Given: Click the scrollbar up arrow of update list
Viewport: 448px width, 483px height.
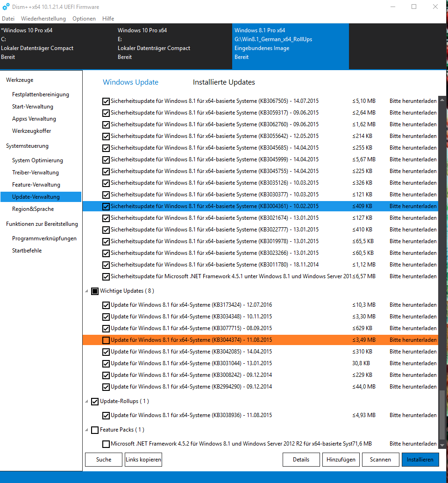Looking at the screenshot, I should pos(442,100).
